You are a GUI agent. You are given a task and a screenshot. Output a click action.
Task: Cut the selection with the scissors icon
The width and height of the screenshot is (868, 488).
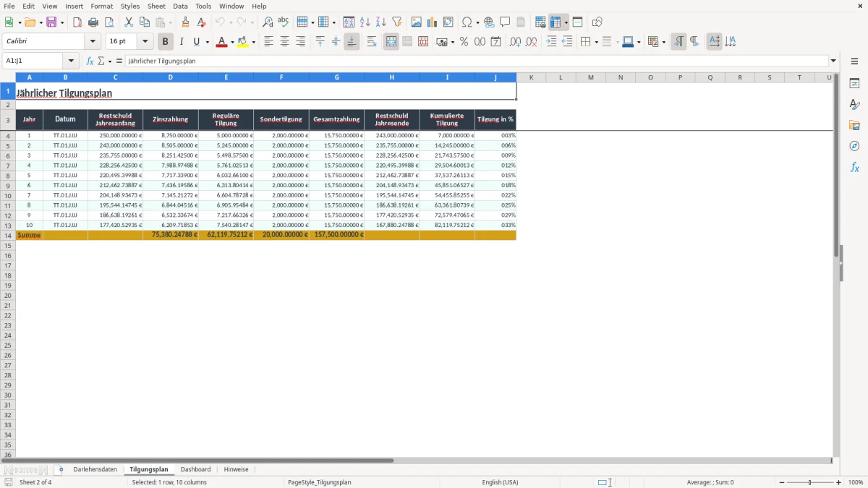point(128,22)
